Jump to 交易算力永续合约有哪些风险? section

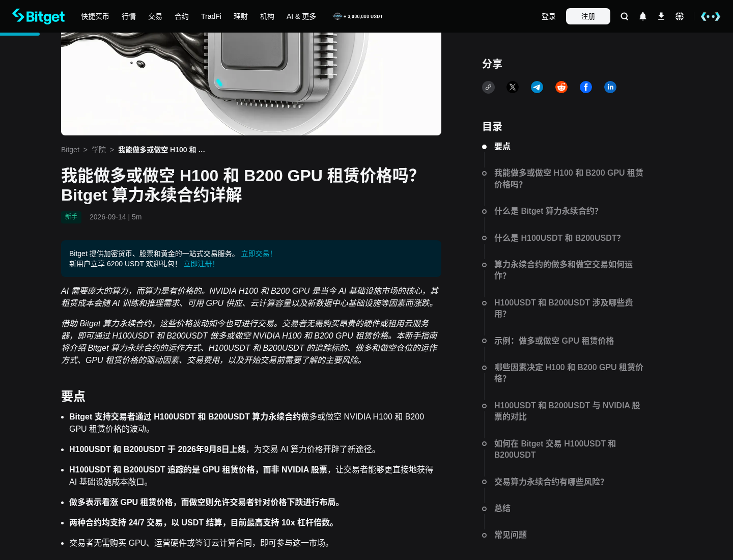tap(549, 482)
